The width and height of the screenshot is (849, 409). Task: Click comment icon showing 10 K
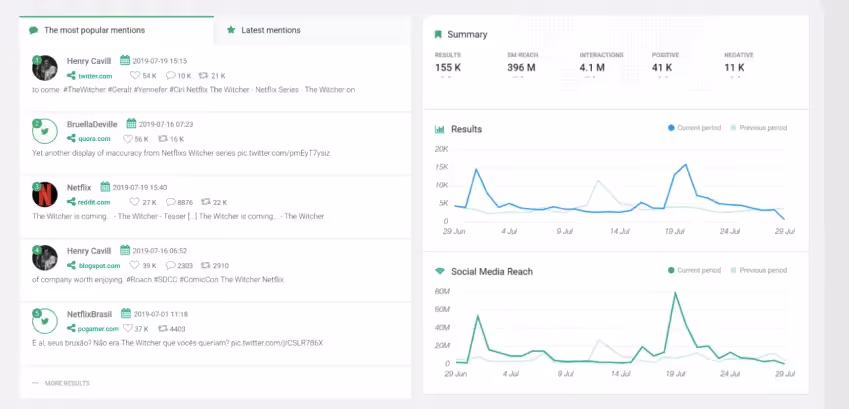pos(171,76)
